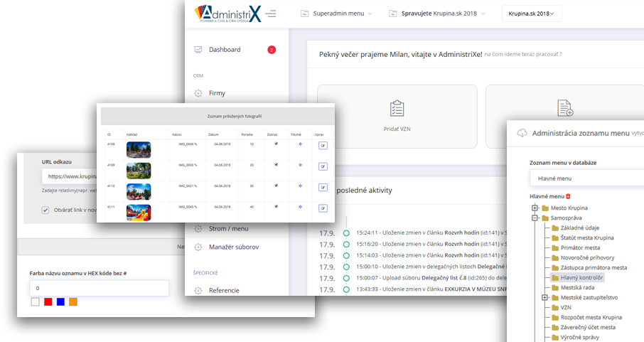This screenshot has width=644, height=342.
Task: Pick the red color swatch
Action: 48,302
